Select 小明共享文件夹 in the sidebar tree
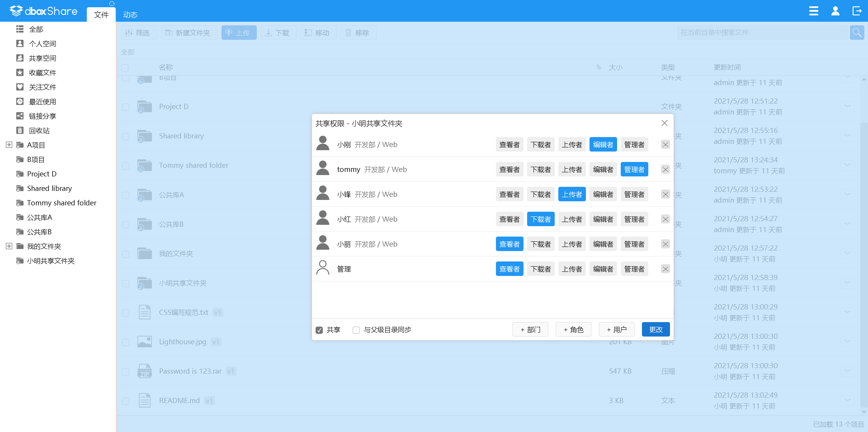Viewport: 868px width, 432px height. point(51,261)
